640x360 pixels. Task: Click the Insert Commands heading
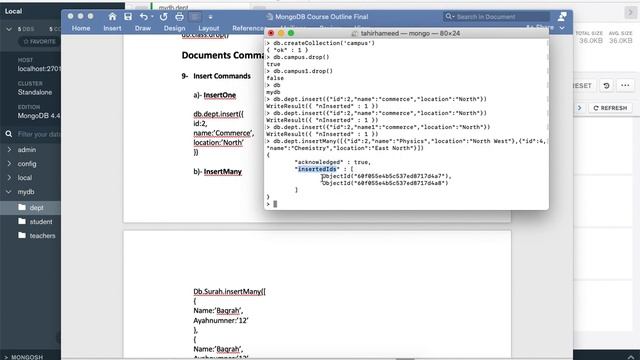coord(222,76)
